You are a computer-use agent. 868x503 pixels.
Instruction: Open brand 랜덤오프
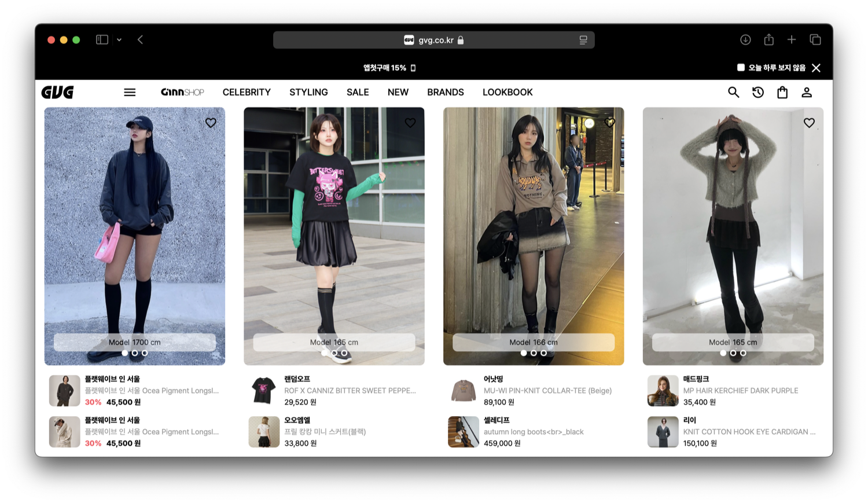pyautogui.click(x=297, y=379)
